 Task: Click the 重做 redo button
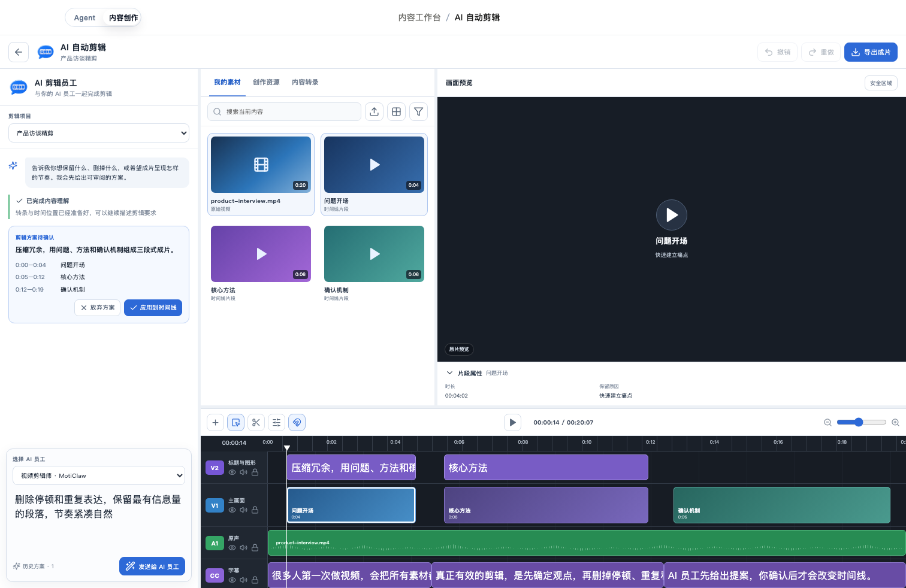click(821, 52)
